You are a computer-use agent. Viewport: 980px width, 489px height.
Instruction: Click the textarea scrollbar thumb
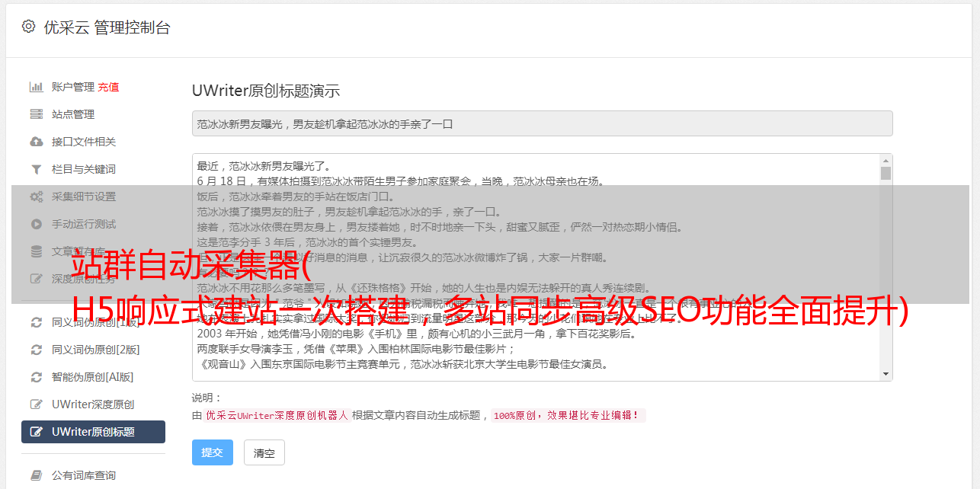(886, 173)
